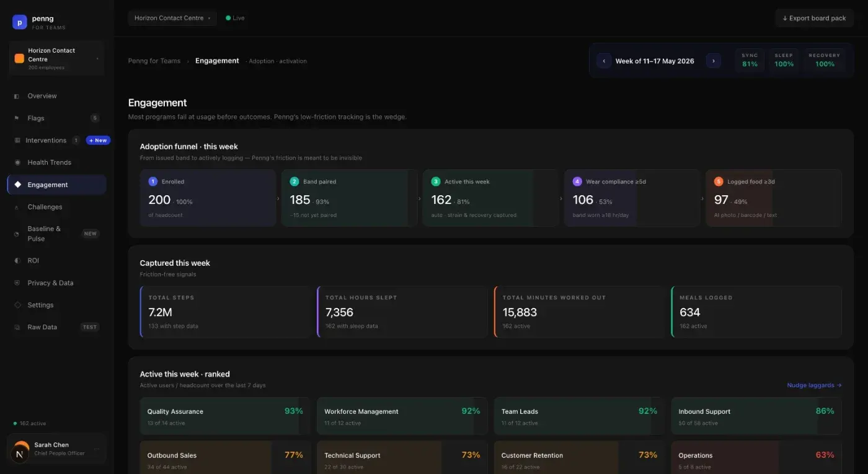
Task: Click the Week of 11–17 May 2026 label
Action: pyautogui.click(x=655, y=61)
